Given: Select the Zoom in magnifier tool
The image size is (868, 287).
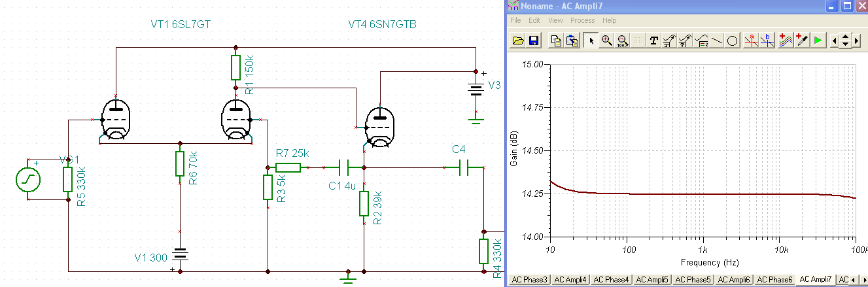Looking at the screenshot, I should click(x=607, y=41).
